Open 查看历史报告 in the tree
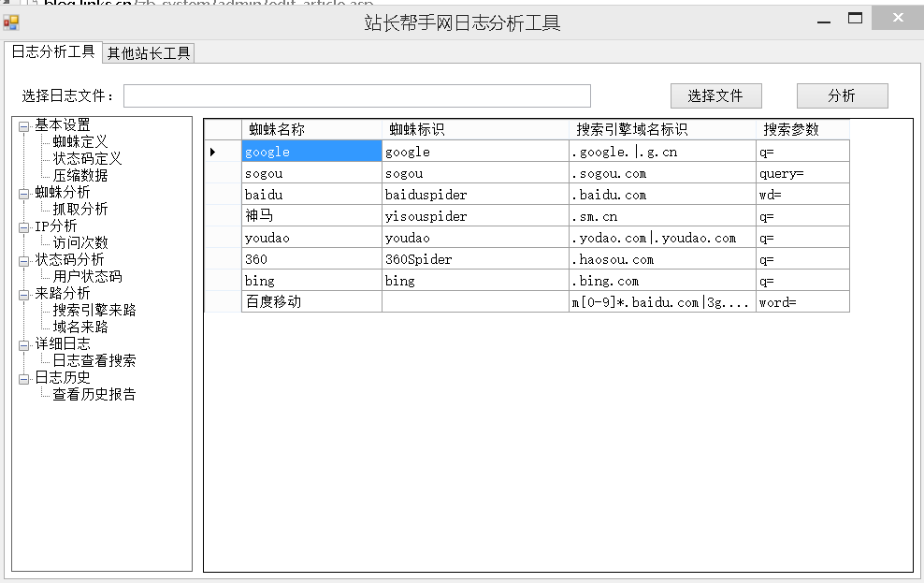 click(x=94, y=394)
